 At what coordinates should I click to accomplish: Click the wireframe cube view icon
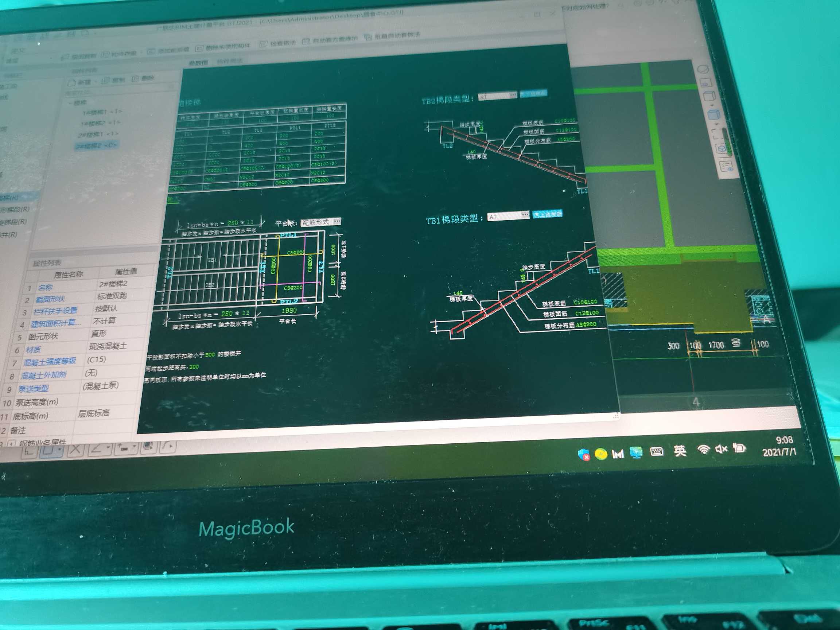point(709,97)
